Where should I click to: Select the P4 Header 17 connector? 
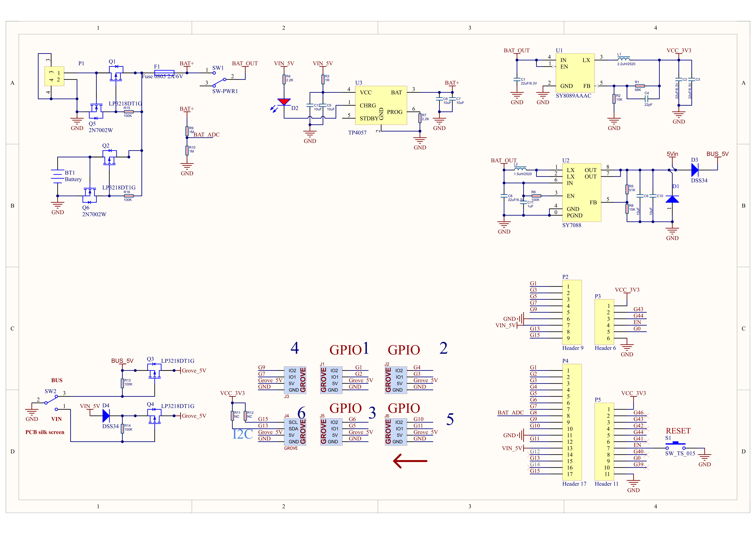point(572,422)
